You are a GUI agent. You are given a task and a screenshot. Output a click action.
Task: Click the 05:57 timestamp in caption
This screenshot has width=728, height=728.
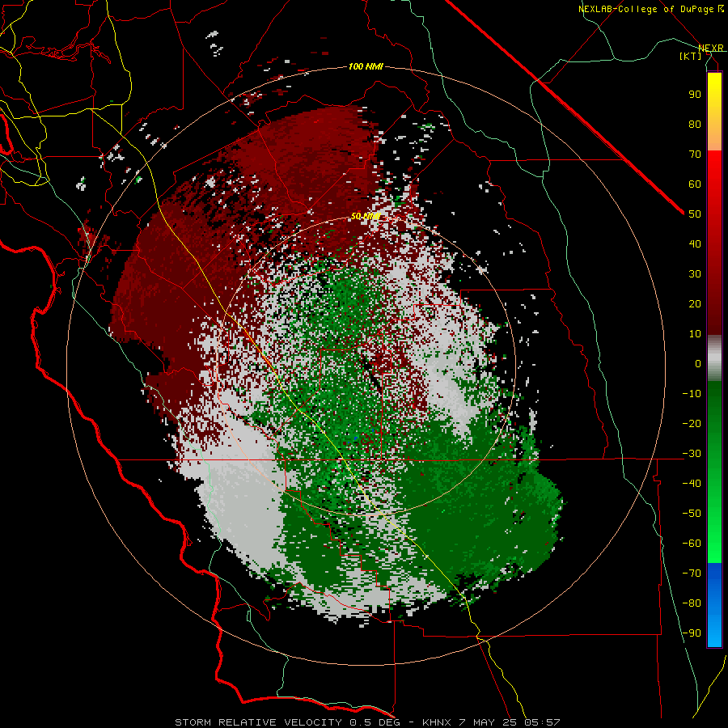coord(542,722)
